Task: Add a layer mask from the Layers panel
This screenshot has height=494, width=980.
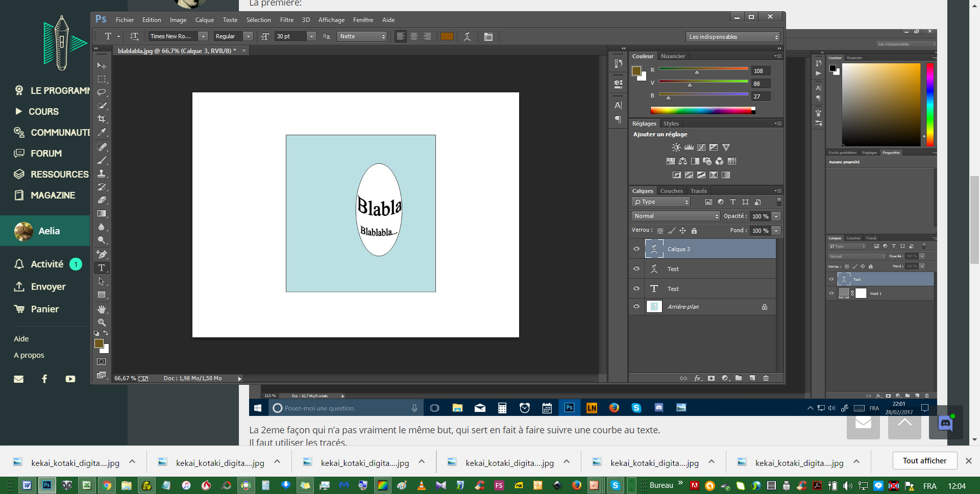Action: [712, 378]
